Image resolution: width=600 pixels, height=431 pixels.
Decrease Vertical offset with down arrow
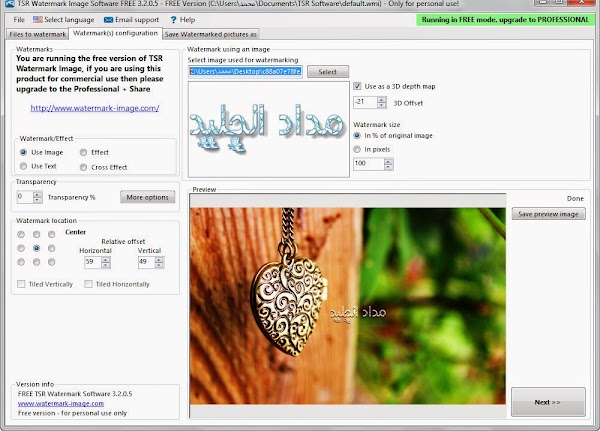pos(159,265)
